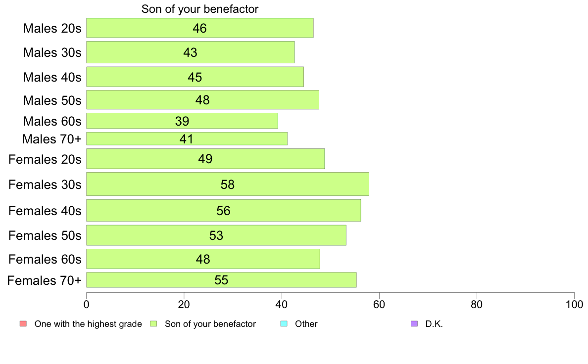Click the Females 50s bar showing 53

[216, 235]
